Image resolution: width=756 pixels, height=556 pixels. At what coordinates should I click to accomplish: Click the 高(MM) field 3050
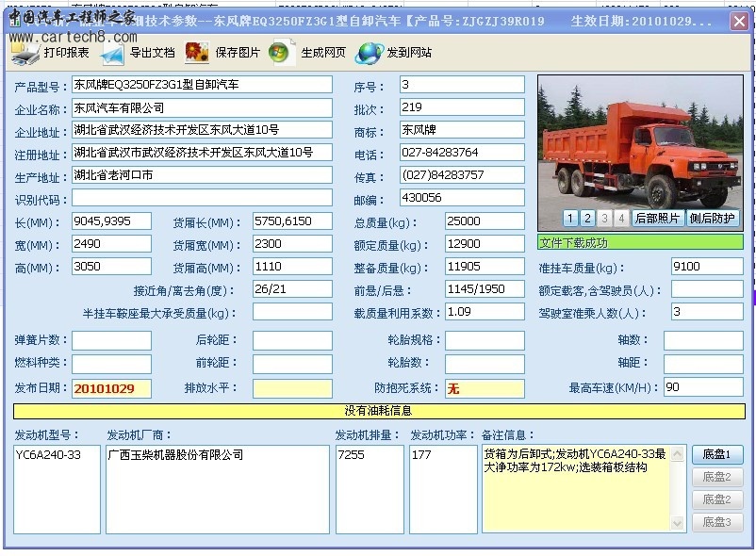[x=111, y=267]
